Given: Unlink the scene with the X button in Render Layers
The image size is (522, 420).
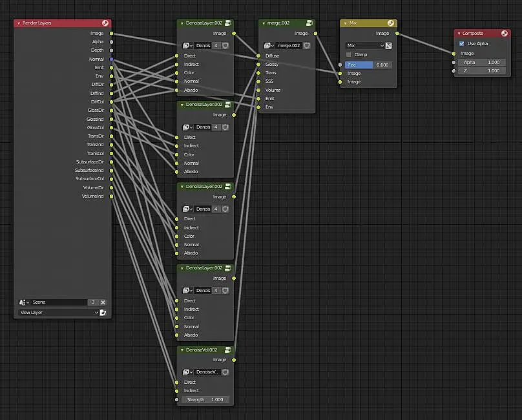Looking at the screenshot, I should (103, 302).
